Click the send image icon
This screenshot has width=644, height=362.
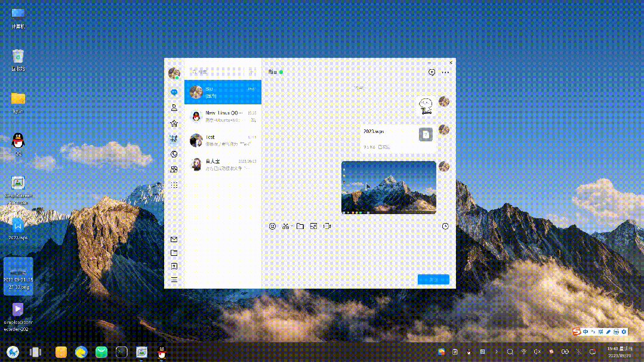tap(313, 227)
